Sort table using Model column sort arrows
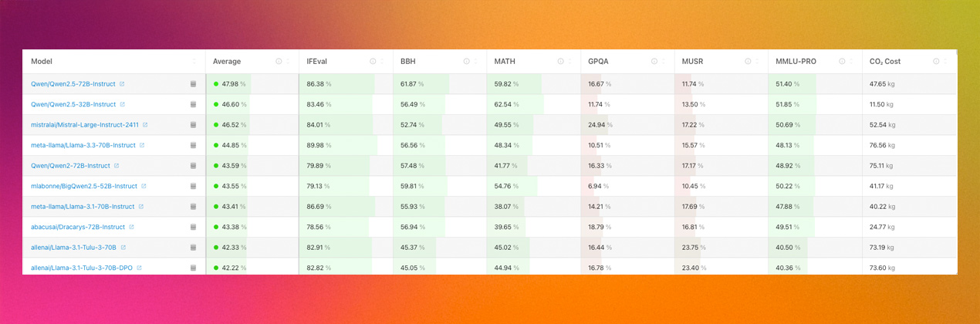The image size is (980, 324). tap(194, 62)
